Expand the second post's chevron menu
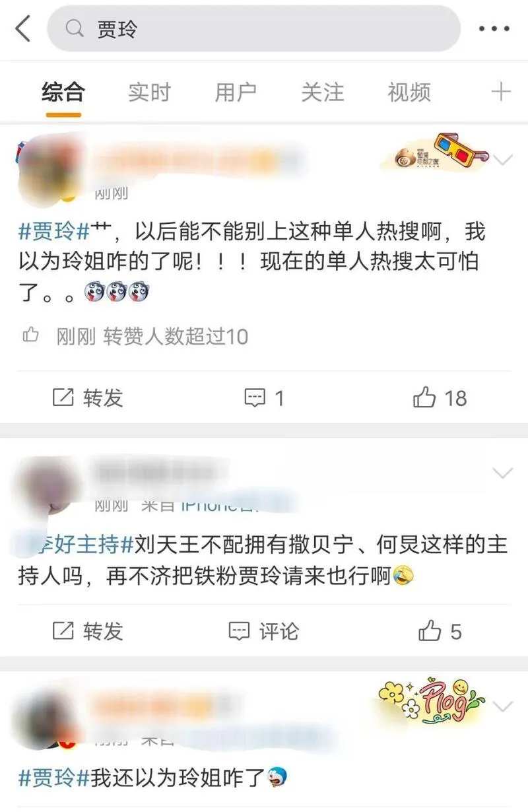The image size is (528, 812). coord(503,473)
